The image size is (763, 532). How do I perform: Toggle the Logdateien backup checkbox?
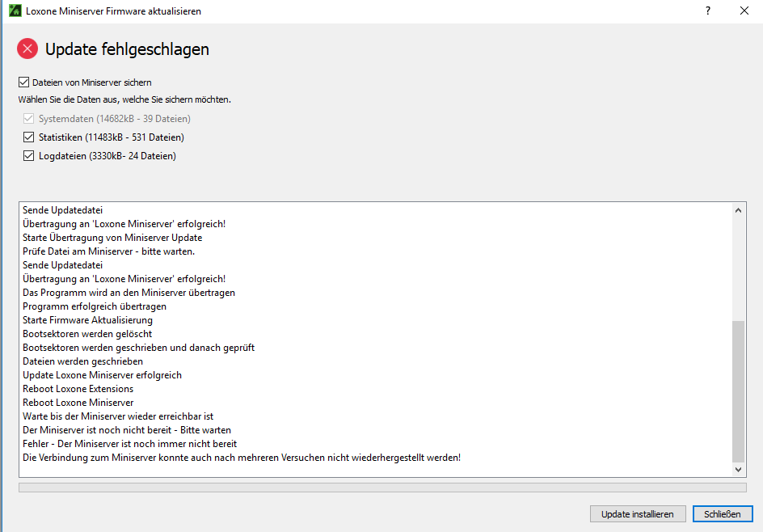point(29,156)
